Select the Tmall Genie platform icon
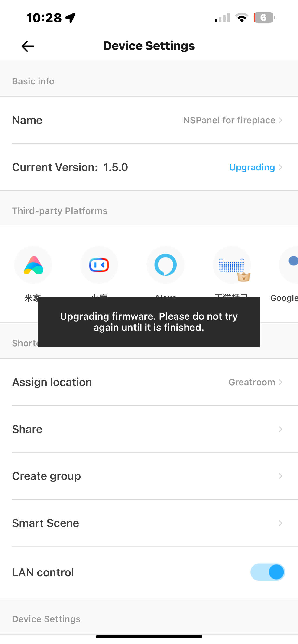 (232, 265)
